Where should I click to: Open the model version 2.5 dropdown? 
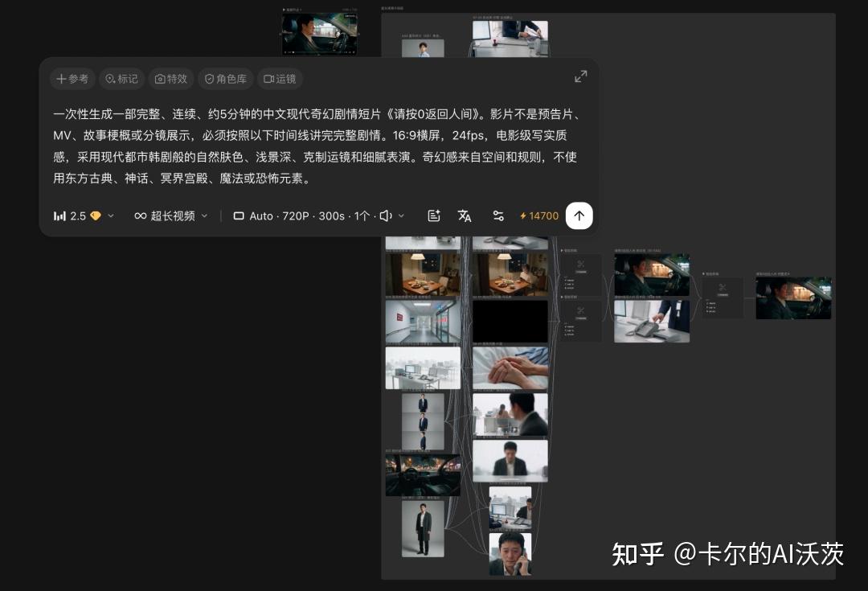point(84,216)
